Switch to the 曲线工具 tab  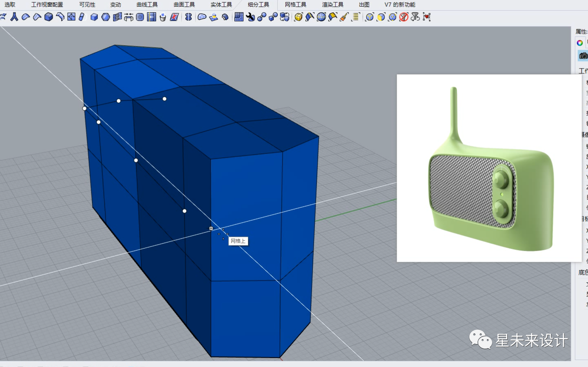[147, 4]
